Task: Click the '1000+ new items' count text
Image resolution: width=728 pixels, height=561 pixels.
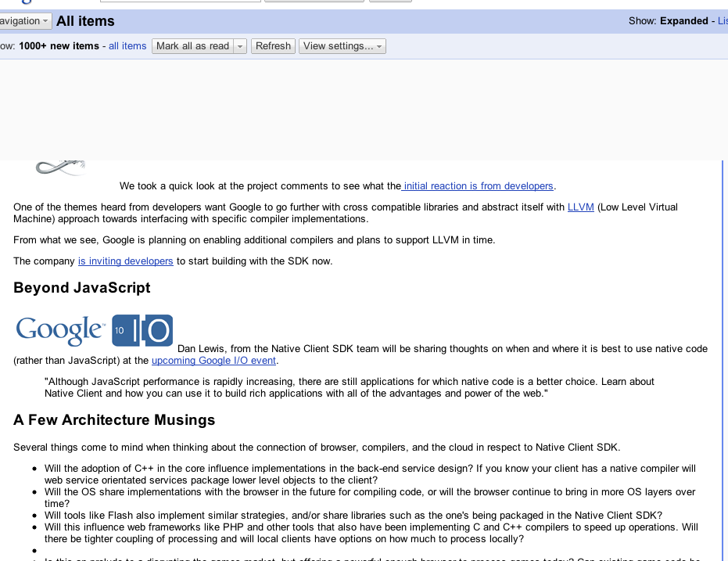Action: [59, 46]
